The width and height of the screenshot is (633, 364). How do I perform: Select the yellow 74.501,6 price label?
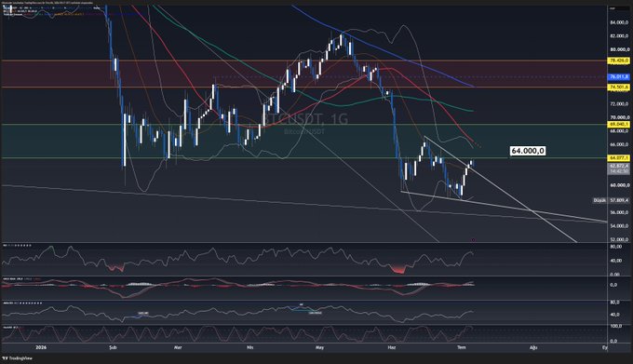point(619,88)
